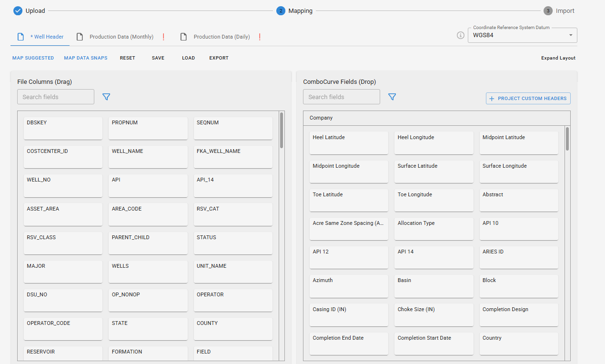
Task: Select the DBSKEY file column card
Action: 63,129
